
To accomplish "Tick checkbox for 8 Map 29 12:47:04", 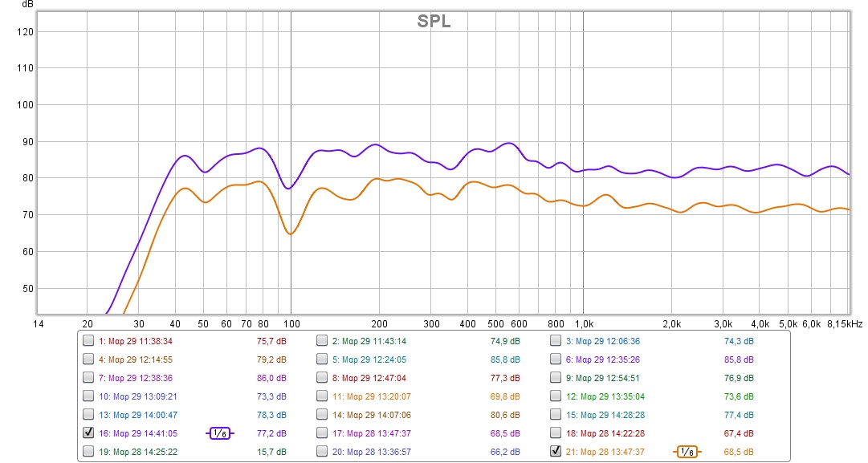I will (x=322, y=377).
